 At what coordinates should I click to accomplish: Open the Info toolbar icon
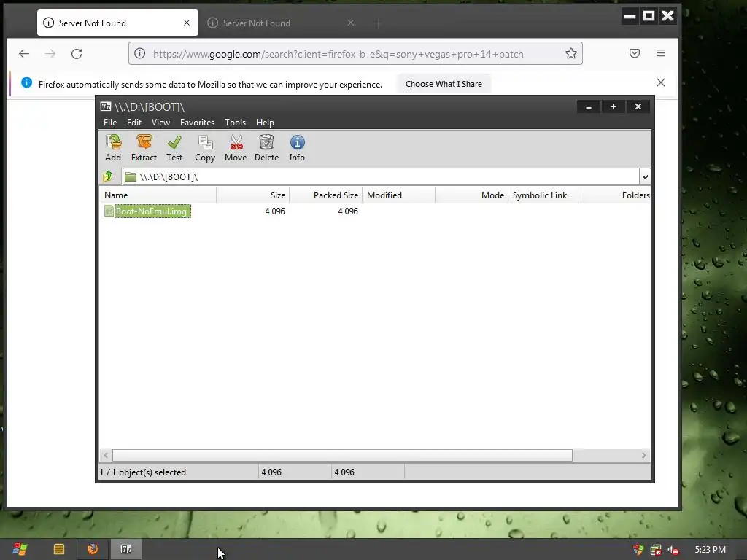(x=297, y=148)
